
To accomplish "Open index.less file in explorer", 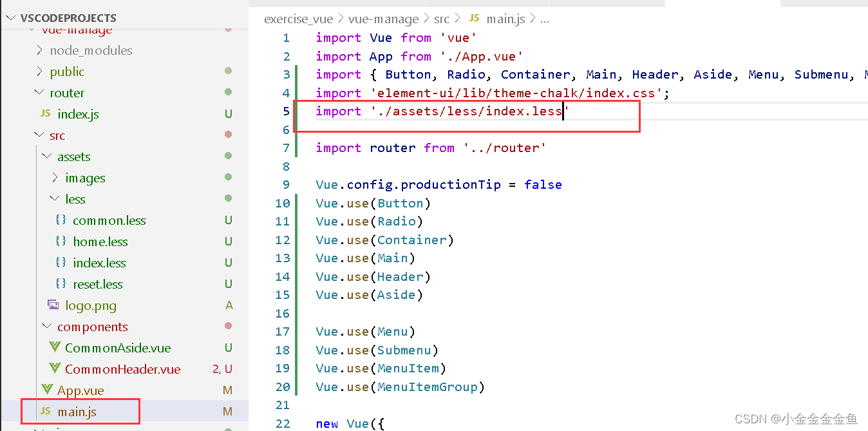I will (x=99, y=263).
